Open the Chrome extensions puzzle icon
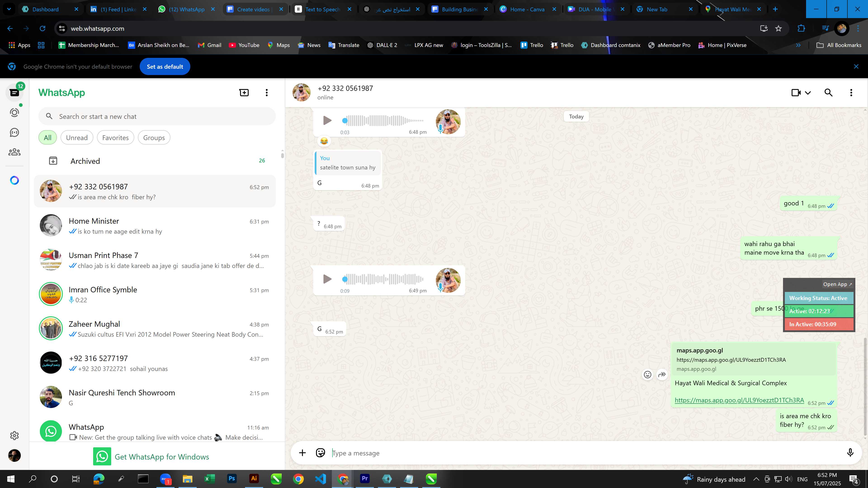Image resolution: width=868 pixels, height=488 pixels. 801,29
